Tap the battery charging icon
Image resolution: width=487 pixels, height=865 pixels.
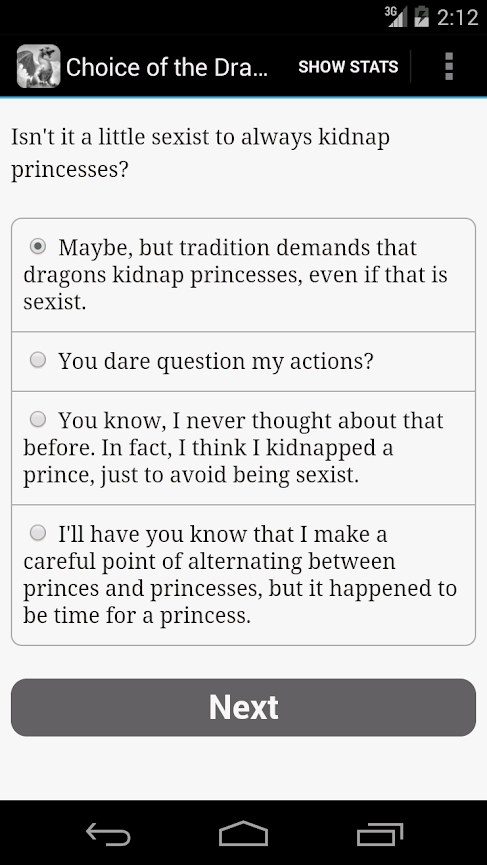(x=421, y=17)
